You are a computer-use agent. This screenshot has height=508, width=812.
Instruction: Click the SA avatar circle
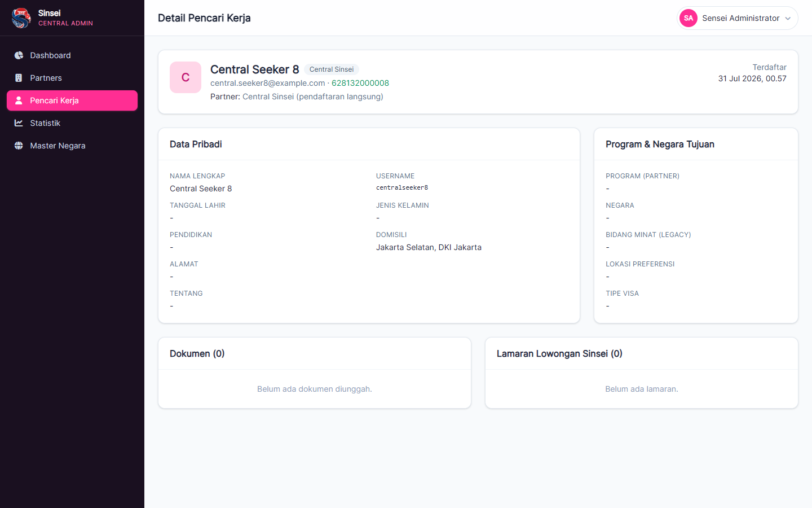coord(689,18)
